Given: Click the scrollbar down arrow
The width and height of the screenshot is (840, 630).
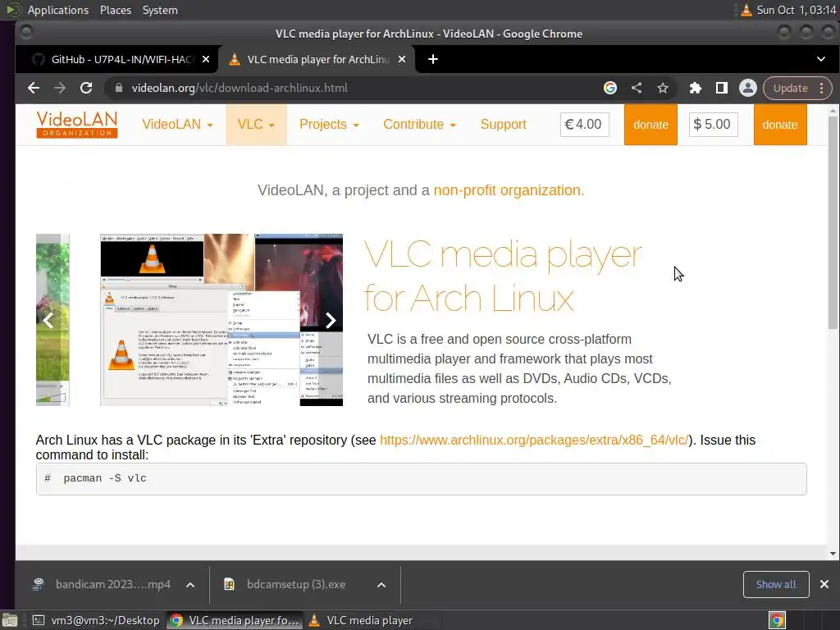Looking at the screenshot, I should coord(833,554).
